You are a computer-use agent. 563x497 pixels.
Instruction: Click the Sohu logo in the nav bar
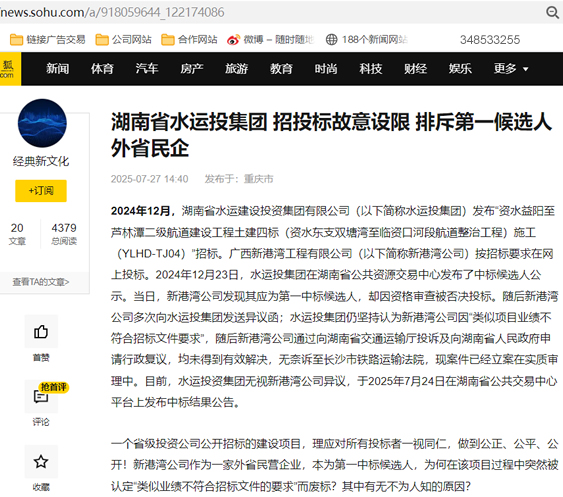[9, 69]
